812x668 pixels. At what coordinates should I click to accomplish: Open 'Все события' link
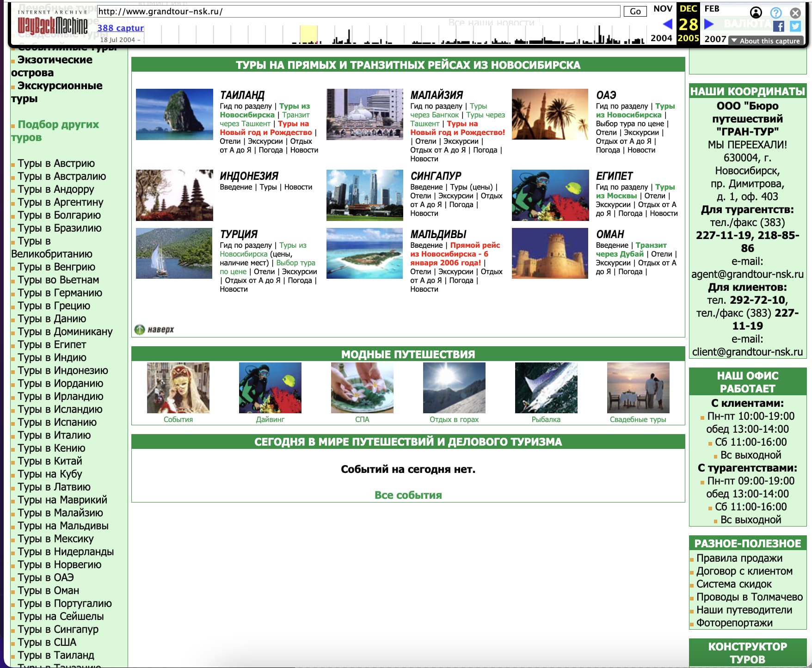(x=408, y=495)
